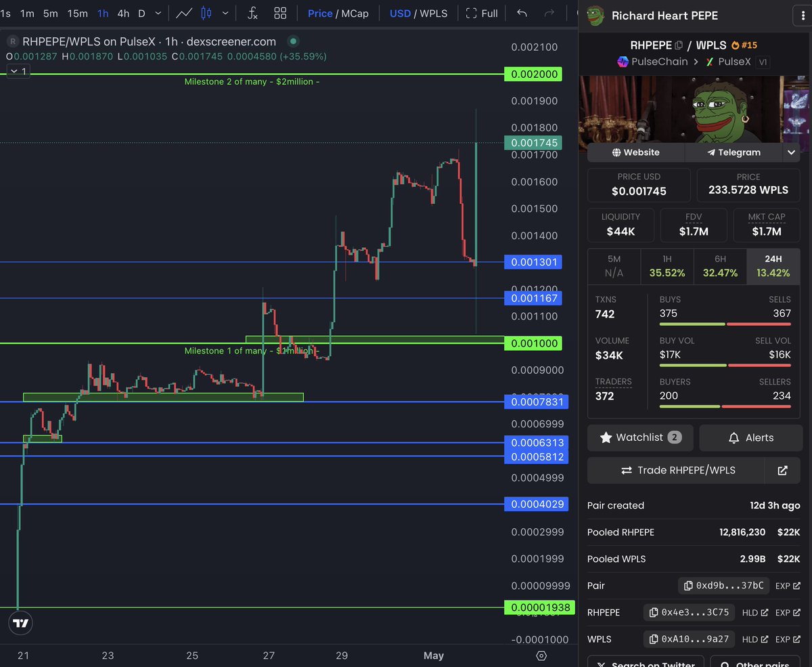The image size is (812, 667).
Task: Click the Richard Heart PEPE avatar icon
Action: (595, 15)
